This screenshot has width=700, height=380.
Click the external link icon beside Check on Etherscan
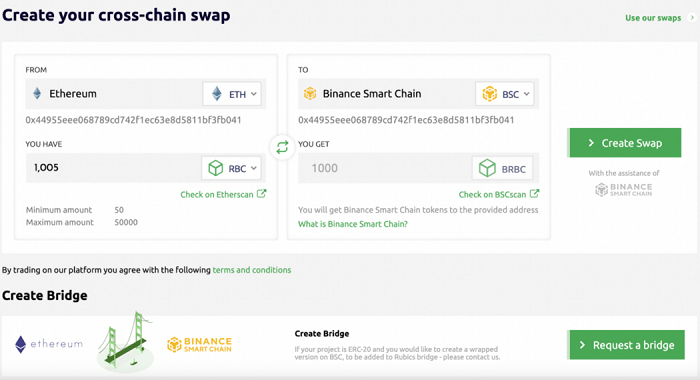[262, 194]
